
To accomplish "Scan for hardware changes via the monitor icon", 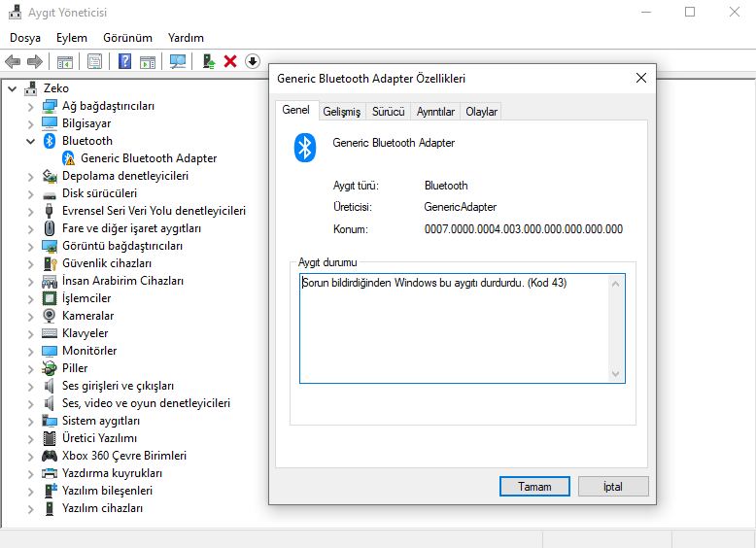I will tap(178, 61).
